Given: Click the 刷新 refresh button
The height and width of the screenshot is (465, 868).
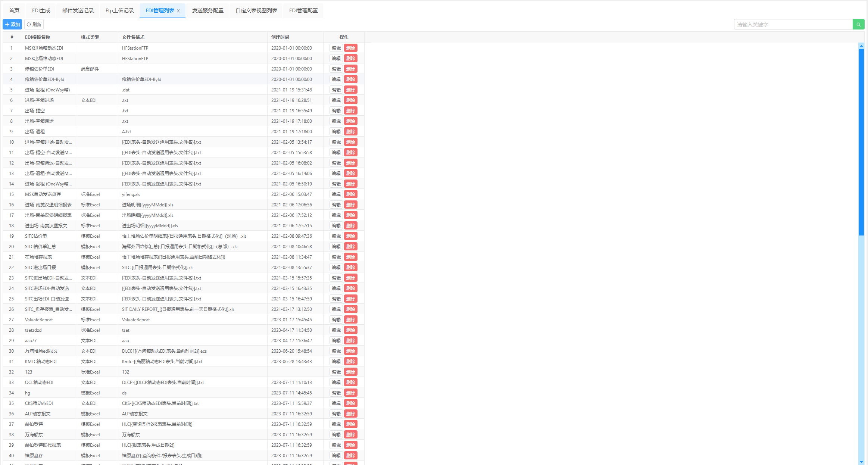Looking at the screenshot, I should coord(34,25).
